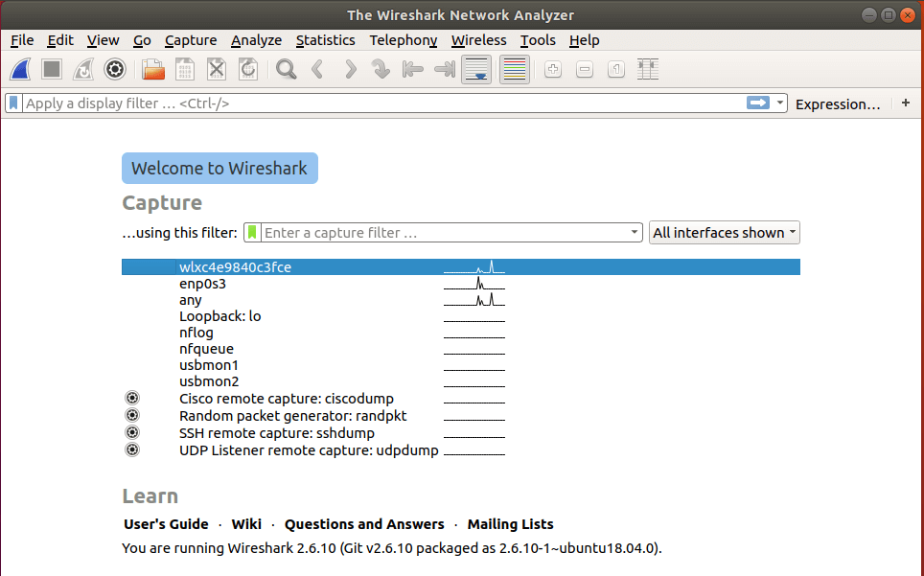Go forward in packet history
Screen dimensions: 924x576
coord(350,70)
